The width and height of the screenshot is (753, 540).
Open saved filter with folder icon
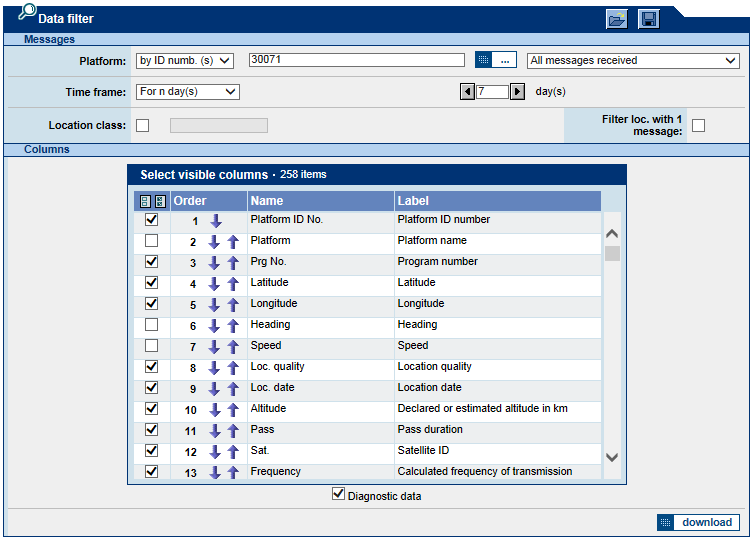point(617,19)
